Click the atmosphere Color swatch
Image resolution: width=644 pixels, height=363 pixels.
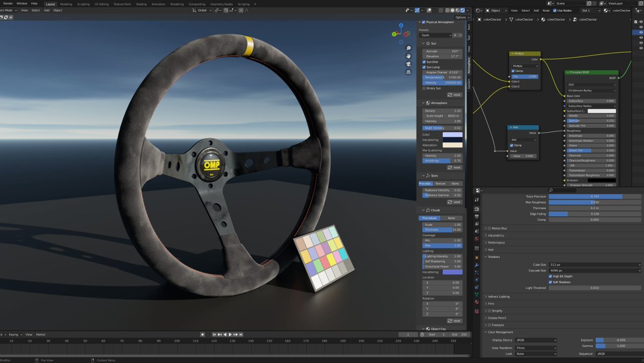click(452, 135)
